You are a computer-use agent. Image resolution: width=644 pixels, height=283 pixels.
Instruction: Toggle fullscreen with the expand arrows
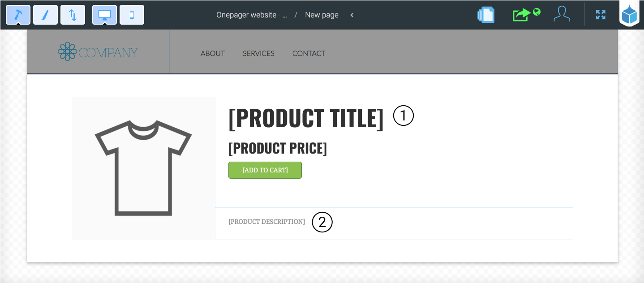(x=601, y=15)
